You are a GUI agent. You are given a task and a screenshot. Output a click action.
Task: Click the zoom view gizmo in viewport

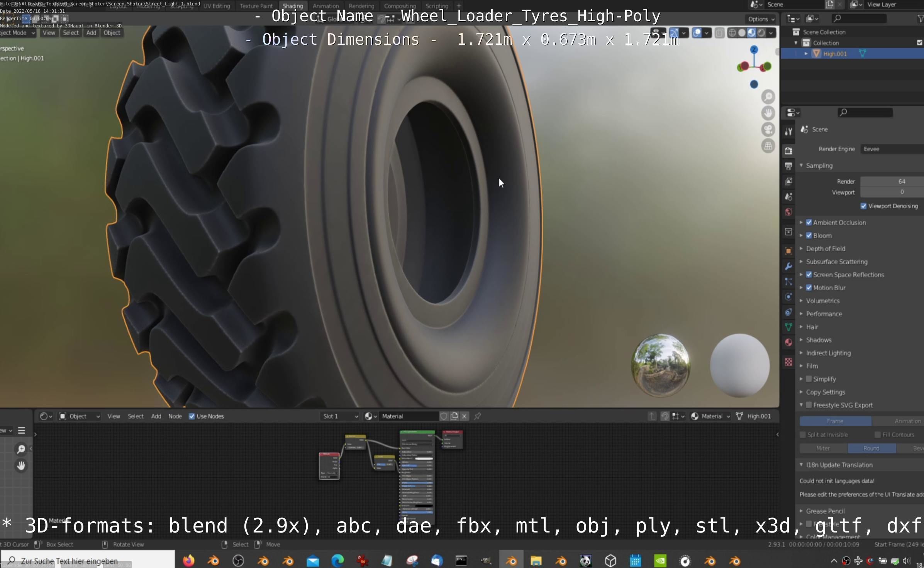[768, 96]
